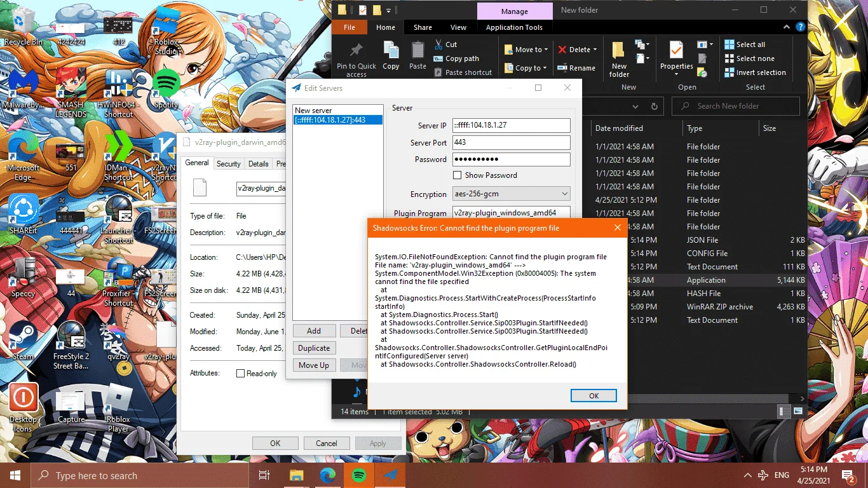868x488 pixels.
Task: Open Spotify from the taskbar
Action: 358,475
